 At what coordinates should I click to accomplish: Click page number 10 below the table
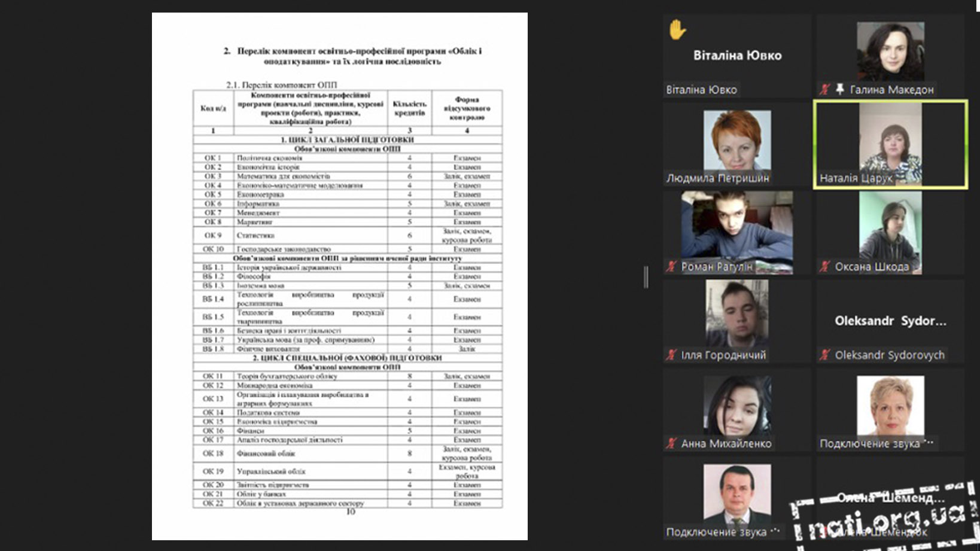tap(351, 512)
